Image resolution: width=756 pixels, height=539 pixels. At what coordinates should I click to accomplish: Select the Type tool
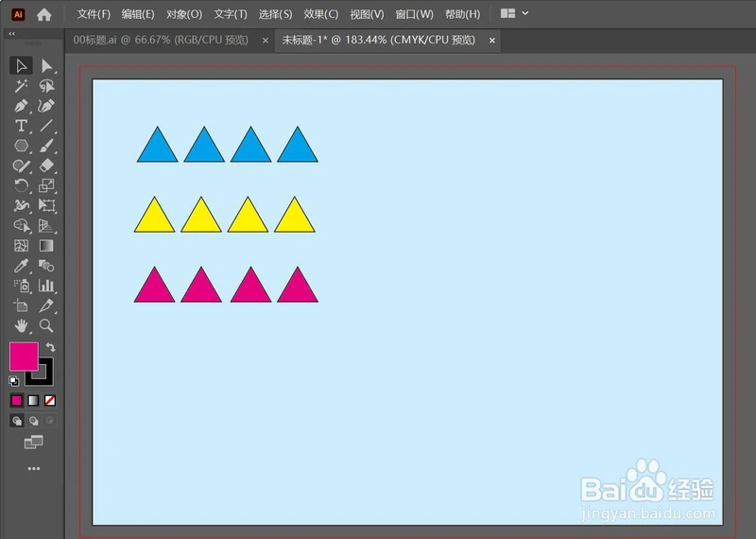[21, 126]
